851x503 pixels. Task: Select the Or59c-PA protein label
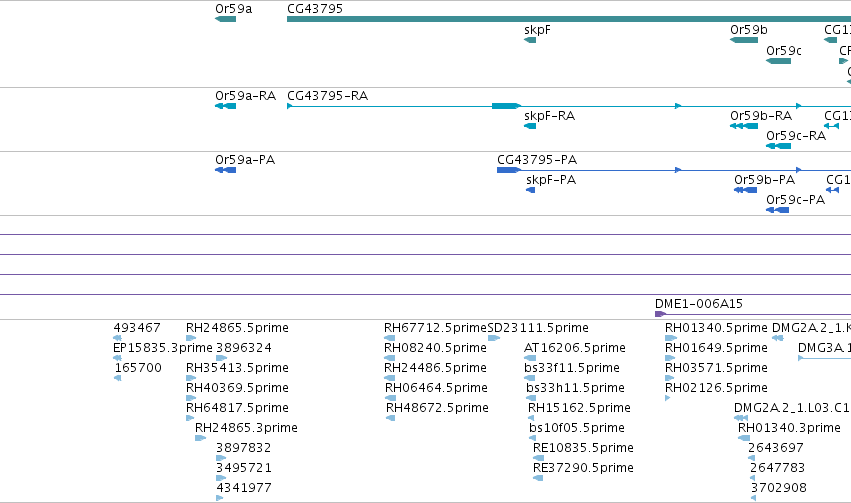point(796,200)
